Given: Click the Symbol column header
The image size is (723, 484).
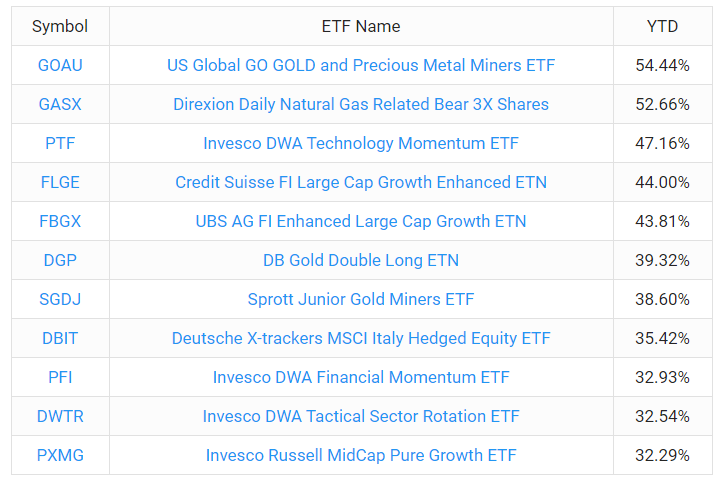Looking at the screenshot, I should coord(60,26).
